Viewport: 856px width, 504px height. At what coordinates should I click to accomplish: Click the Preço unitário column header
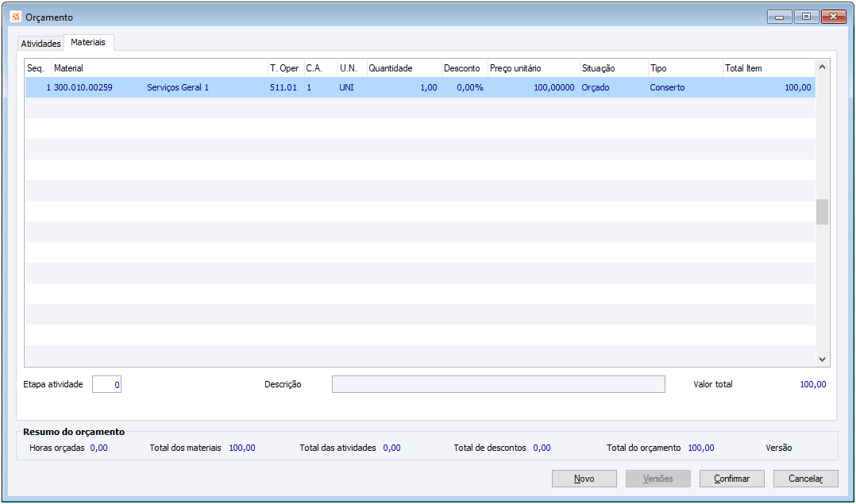(x=534, y=68)
